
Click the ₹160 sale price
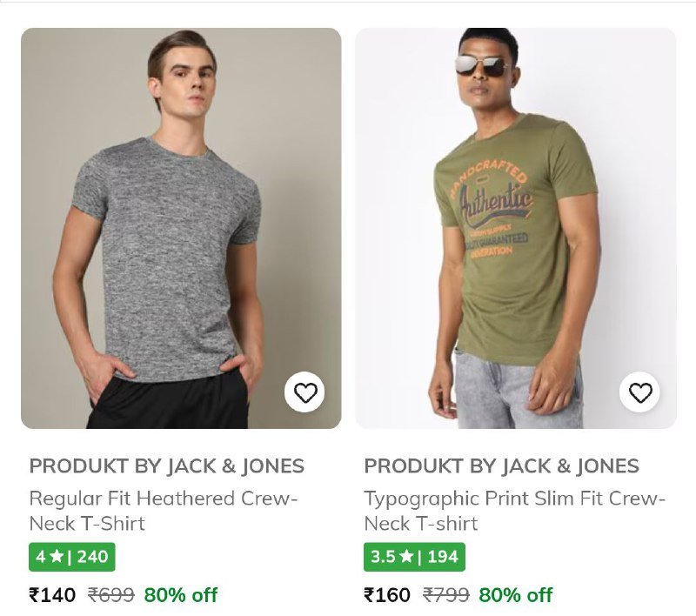click(387, 595)
